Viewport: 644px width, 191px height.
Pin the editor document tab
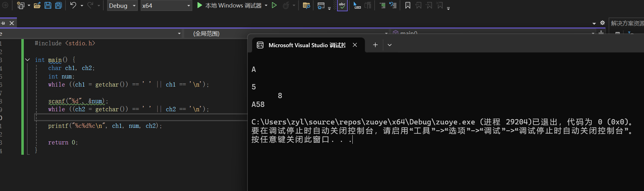[3, 23]
